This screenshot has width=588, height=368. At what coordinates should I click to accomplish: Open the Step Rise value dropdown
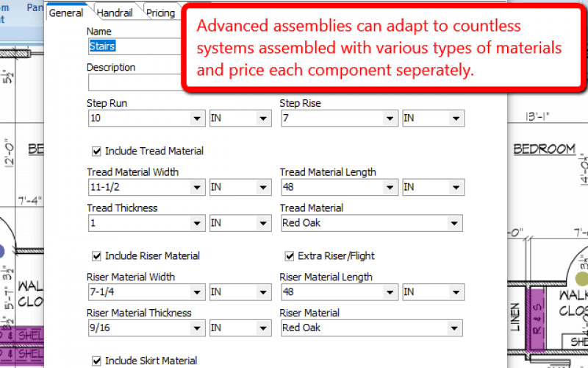click(x=390, y=118)
